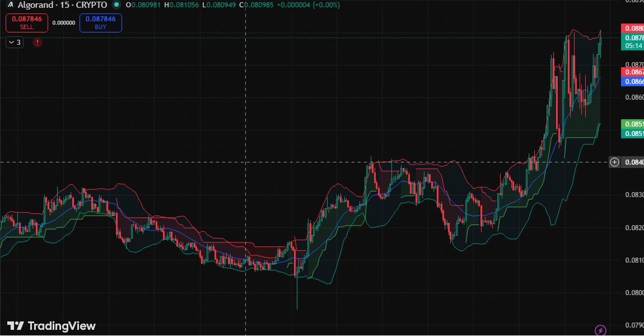Click the 0.0830 price scale value
The width and height of the screenshot is (644, 336).
[x=634, y=195]
